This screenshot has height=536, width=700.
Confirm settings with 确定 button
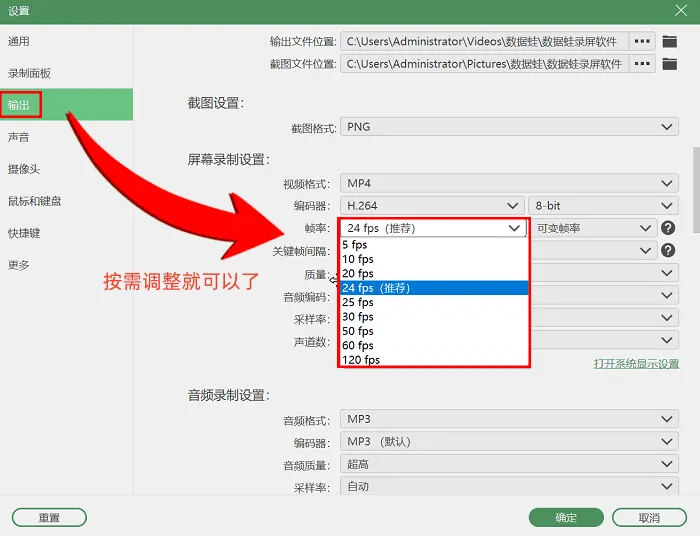coord(566,518)
